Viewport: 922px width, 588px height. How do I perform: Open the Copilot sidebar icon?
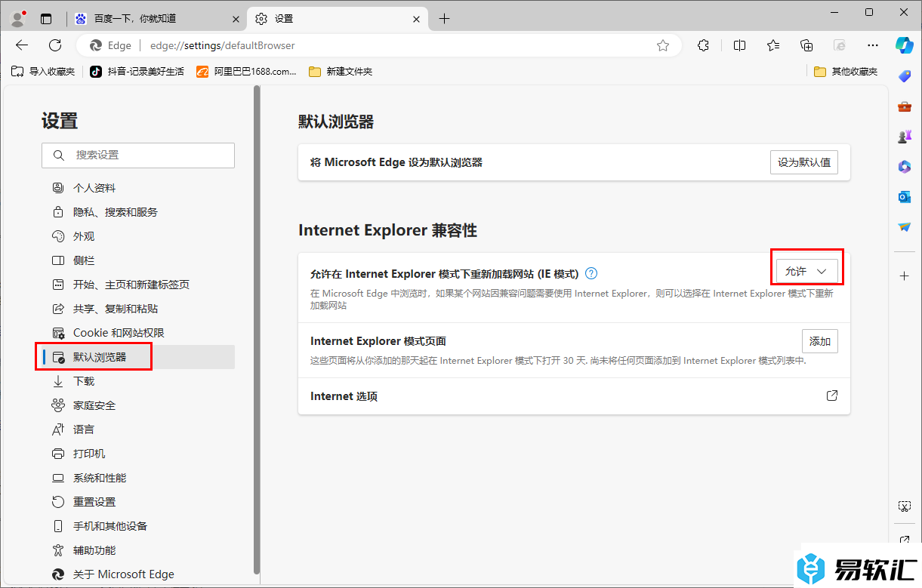pos(905,45)
